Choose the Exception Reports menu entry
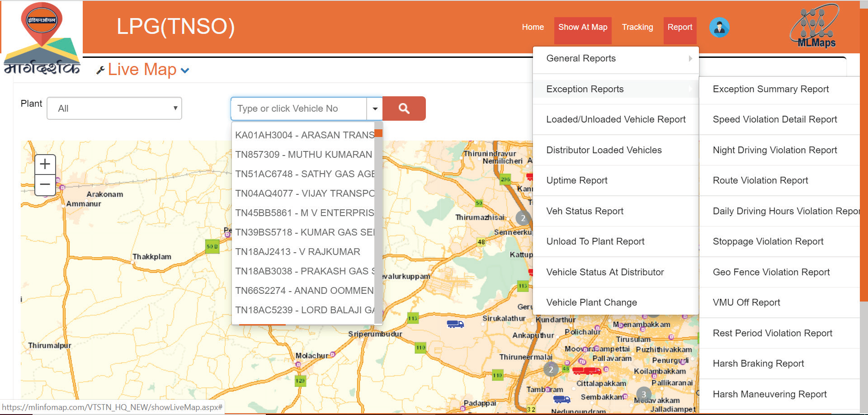Viewport: 868px width, 415px height. pyautogui.click(x=616, y=89)
